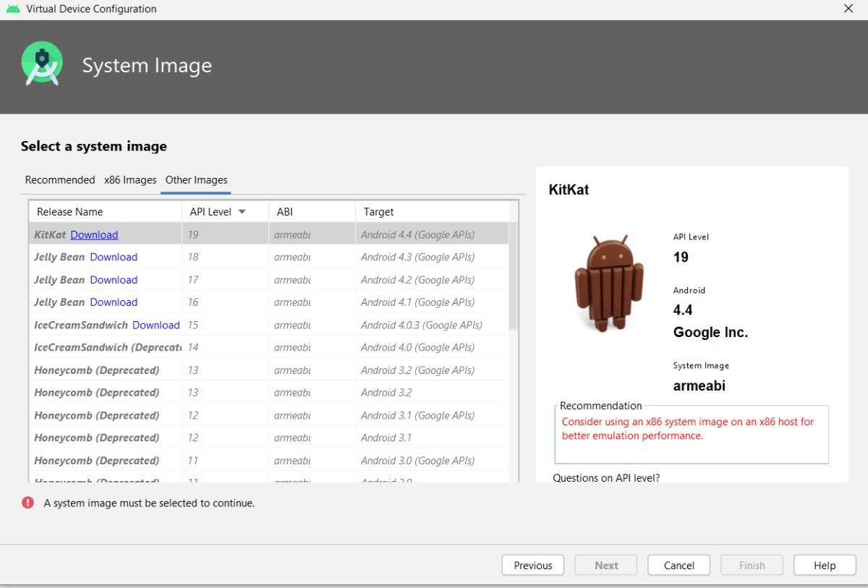Download the KitKat system image
Viewport: 868px width, 588px height.
click(94, 234)
